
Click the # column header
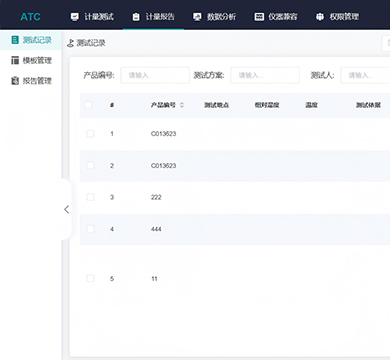[x=112, y=105]
